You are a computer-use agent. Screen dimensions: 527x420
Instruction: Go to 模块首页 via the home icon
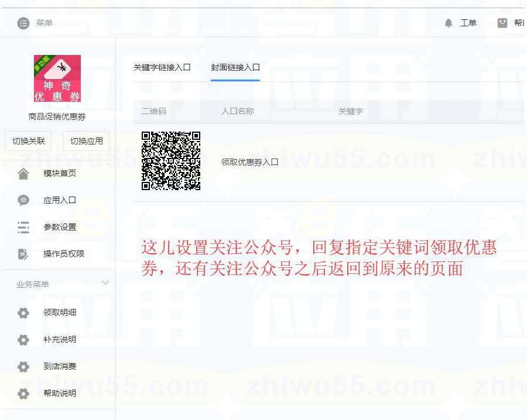point(23,174)
